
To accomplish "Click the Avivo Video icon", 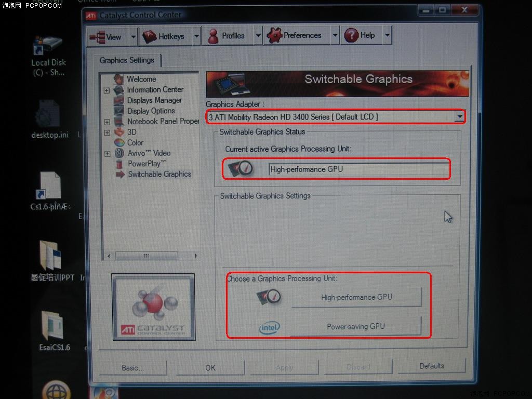I will pos(119,153).
